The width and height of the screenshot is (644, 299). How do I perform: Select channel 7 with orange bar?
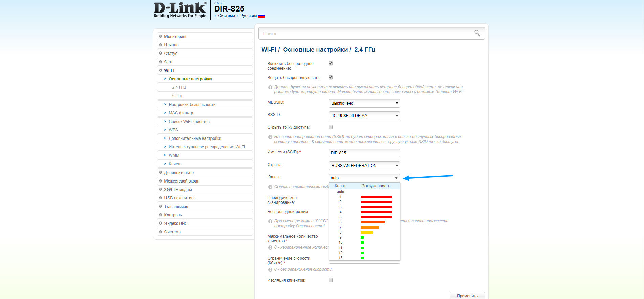(x=364, y=227)
